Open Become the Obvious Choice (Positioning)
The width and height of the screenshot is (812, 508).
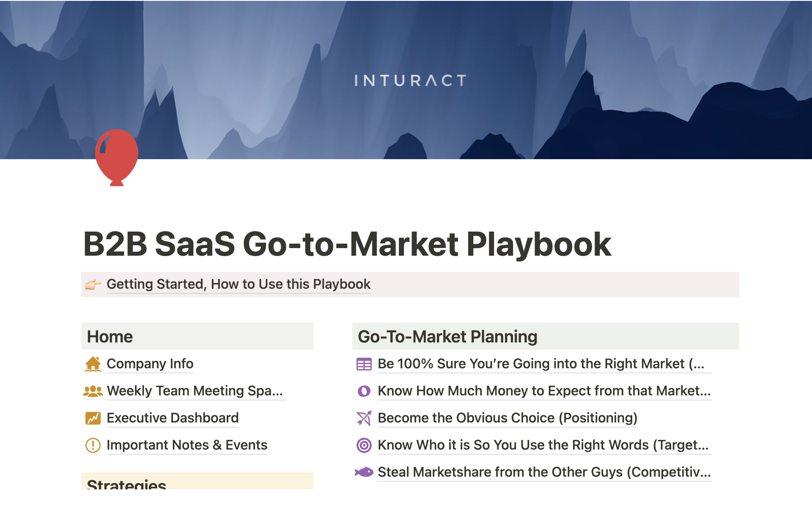click(507, 418)
